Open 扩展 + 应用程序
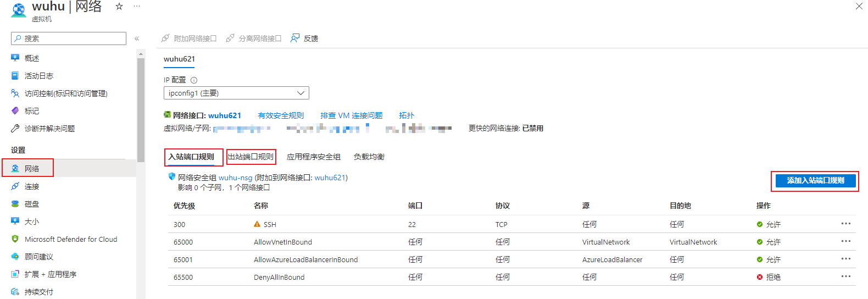 point(50,274)
